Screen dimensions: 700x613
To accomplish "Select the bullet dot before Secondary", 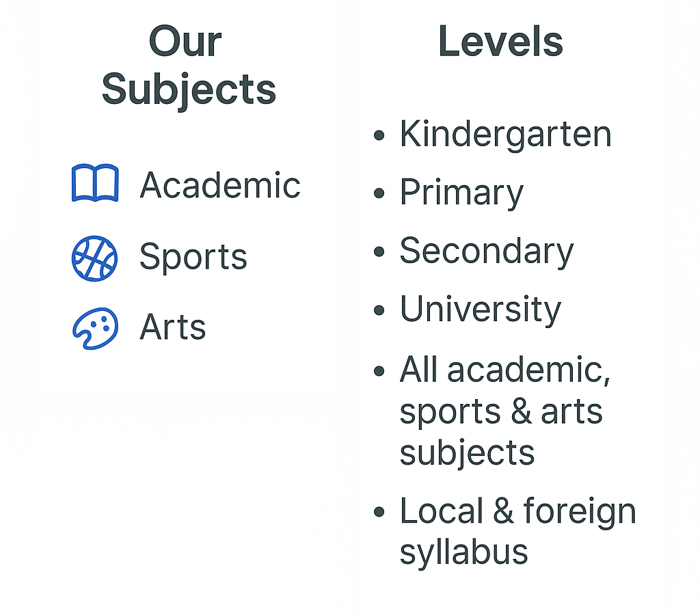I will [x=379, y=252].
